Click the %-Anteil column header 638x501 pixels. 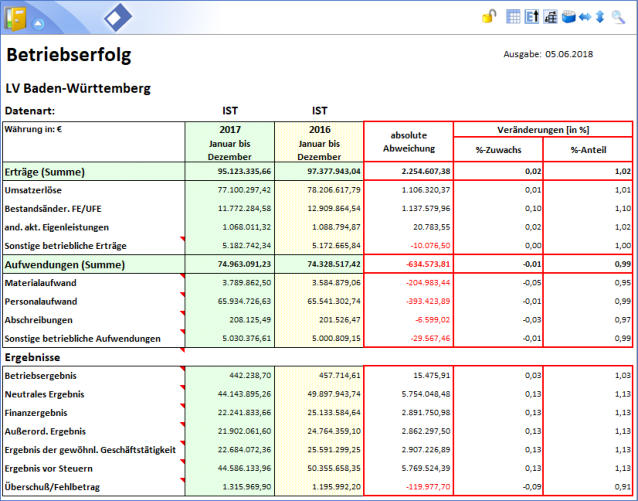587,150
